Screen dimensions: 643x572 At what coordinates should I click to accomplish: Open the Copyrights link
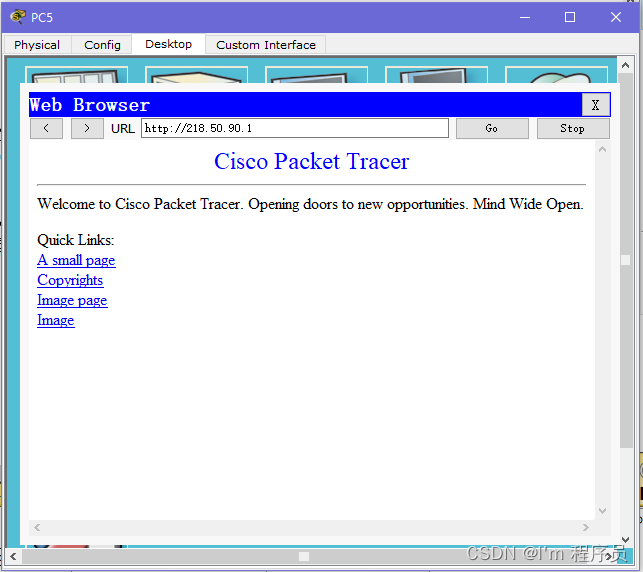coord(70,280)
